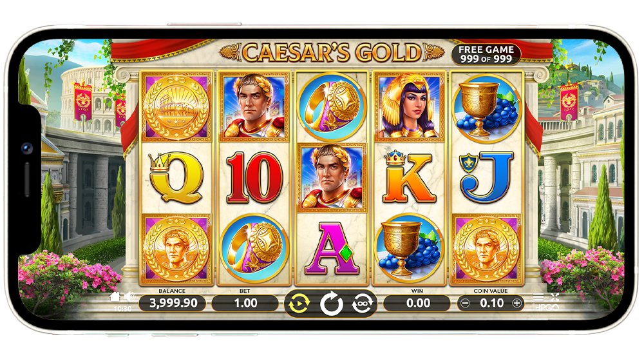Decrease coin value with minus button

click(x=465, y=304)
